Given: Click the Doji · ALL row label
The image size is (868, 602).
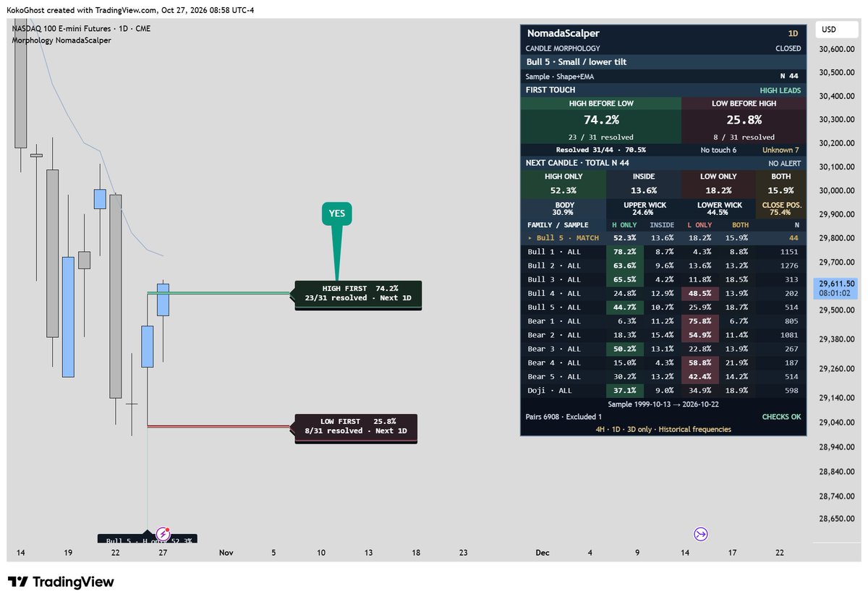Looking at the screenshot, I should click(550, 391).
